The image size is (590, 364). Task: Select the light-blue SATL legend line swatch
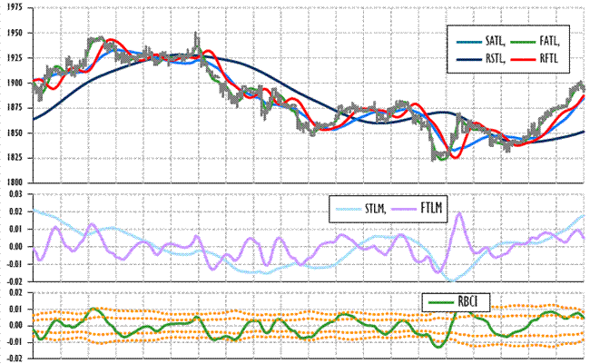click(x=469, y=42)
